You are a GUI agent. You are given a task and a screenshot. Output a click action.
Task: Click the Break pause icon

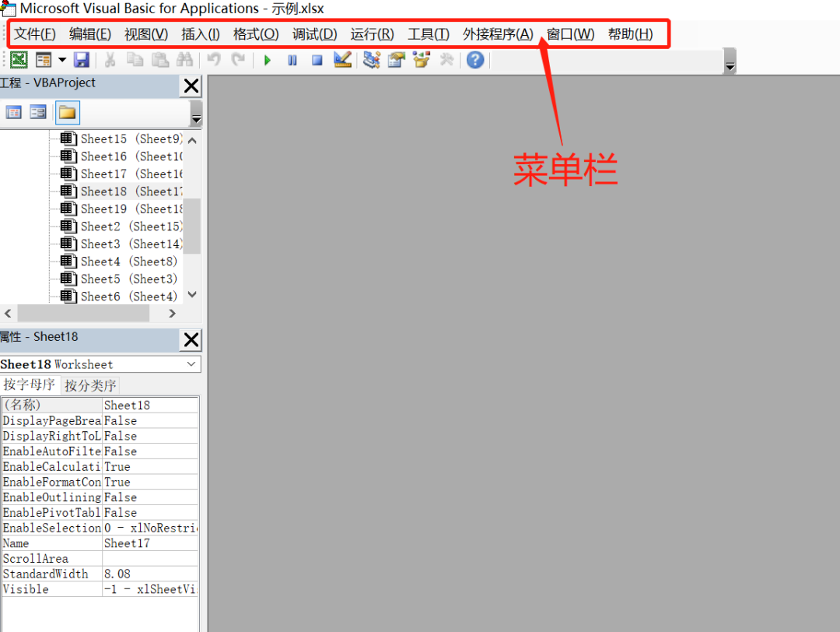292,60
